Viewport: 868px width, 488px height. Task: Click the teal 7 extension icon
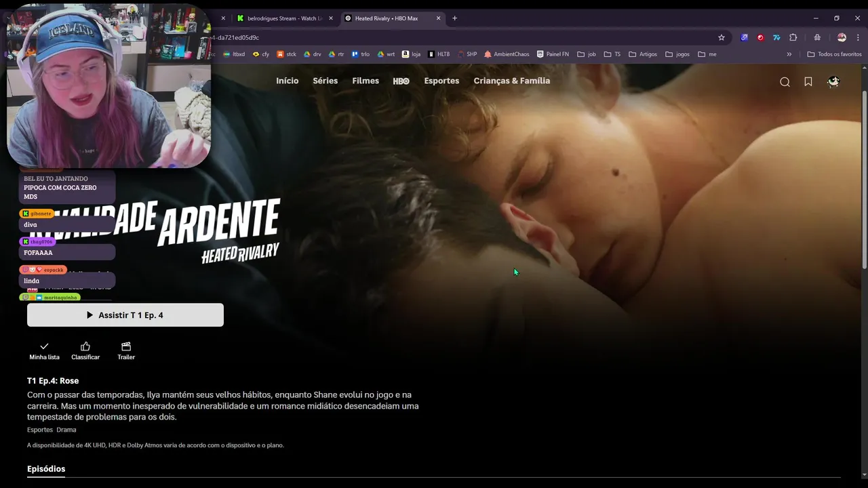tap(776, 37)
